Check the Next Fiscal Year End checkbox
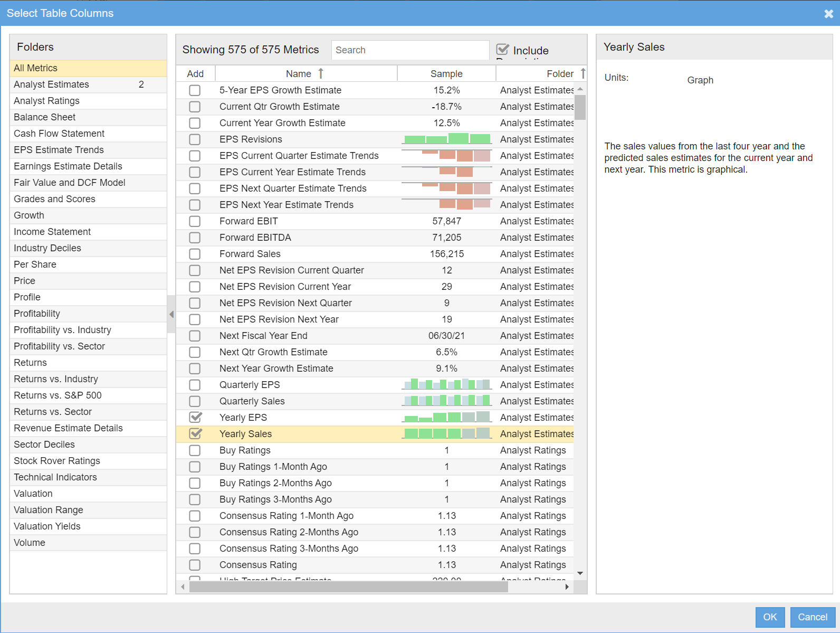 (195, 336)
